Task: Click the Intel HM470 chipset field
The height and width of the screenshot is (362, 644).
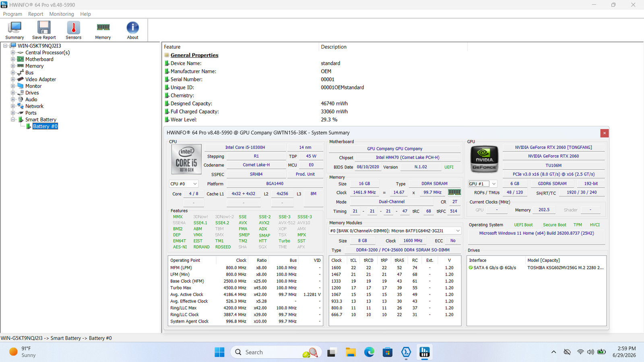Action: click(408, 158)
